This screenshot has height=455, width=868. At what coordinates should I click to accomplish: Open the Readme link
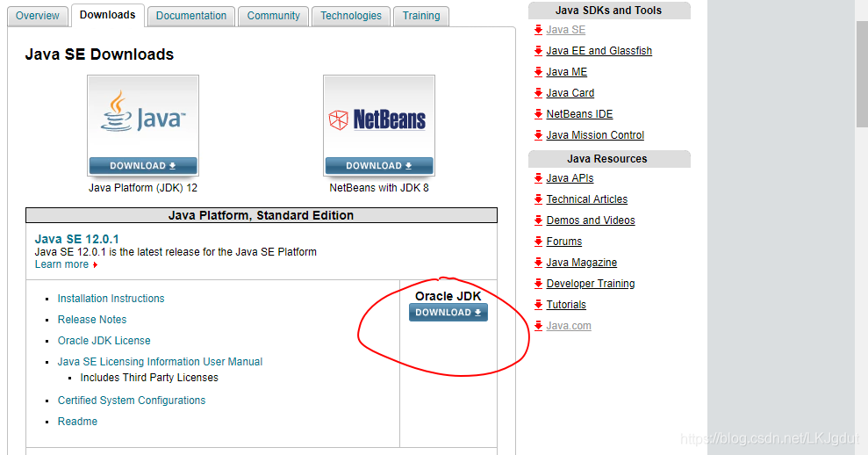pyautogui.click(x=77, y=422)
